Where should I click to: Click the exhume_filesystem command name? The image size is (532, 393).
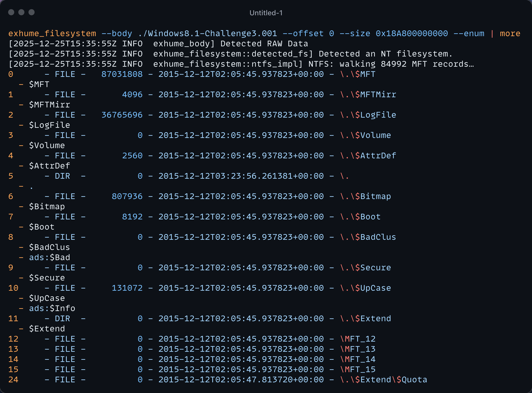pos(52,34)
